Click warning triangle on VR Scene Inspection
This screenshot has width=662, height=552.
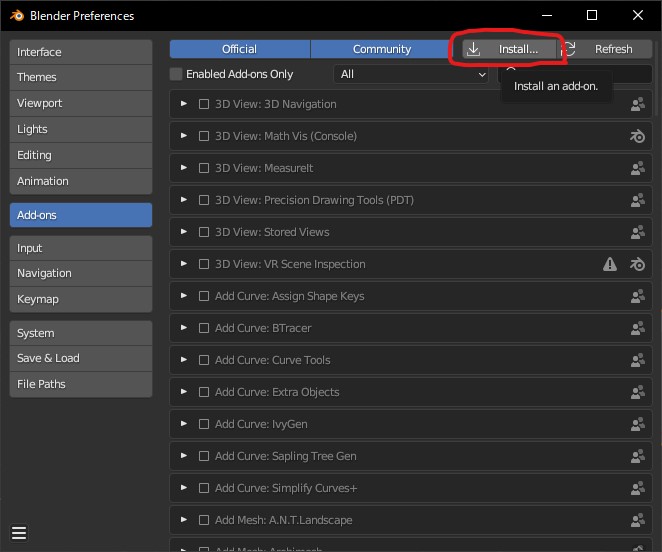[610, 264]
